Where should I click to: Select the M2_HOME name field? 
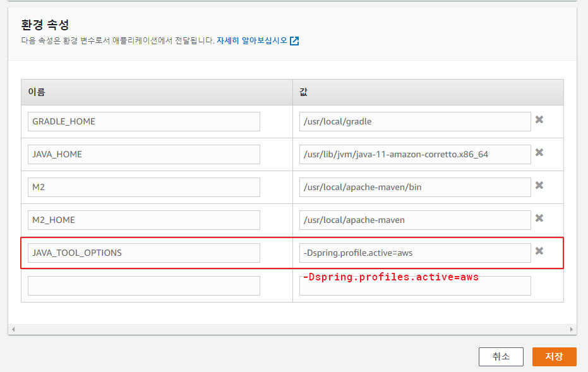coord(144,220)
